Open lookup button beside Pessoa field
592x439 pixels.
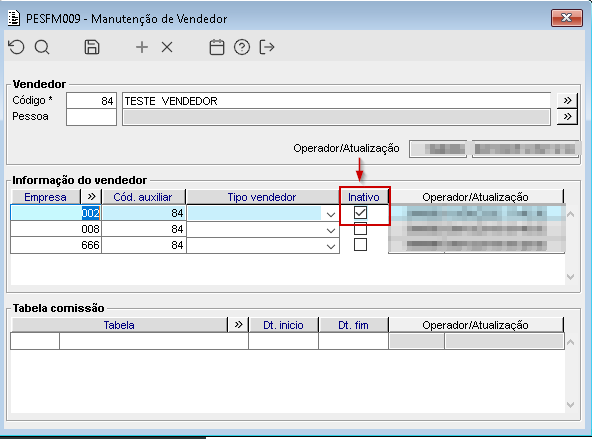pos(567,117)
